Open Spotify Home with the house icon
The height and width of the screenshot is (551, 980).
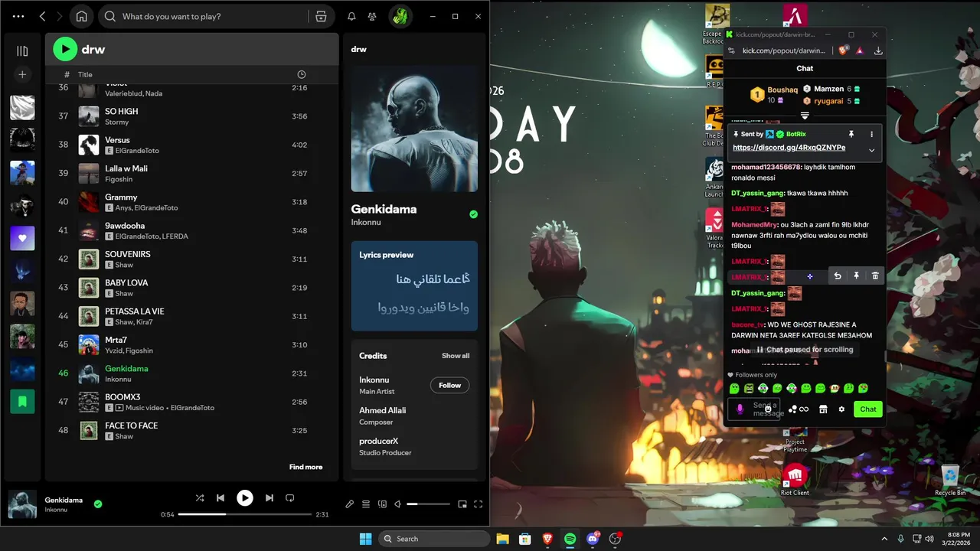tap(81, 16)
